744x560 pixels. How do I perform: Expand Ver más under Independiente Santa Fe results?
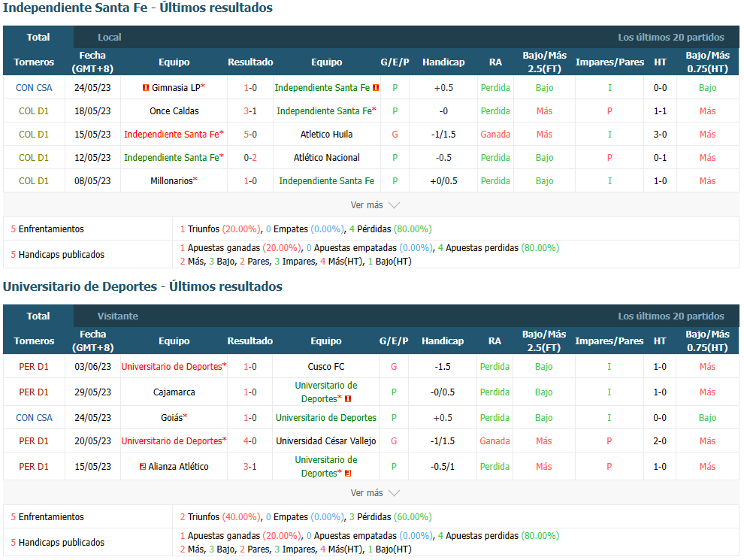click(375, 205)
